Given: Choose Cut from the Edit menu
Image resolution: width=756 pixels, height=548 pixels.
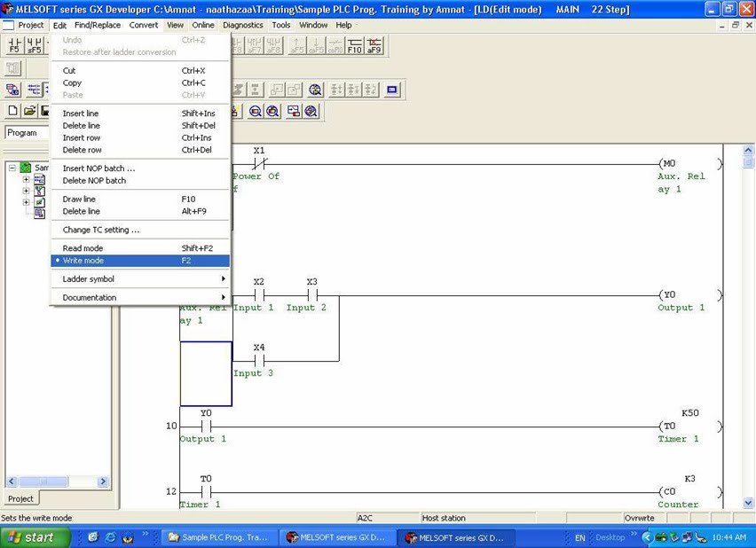Looking at the screenshot, I should coord(140,70).
